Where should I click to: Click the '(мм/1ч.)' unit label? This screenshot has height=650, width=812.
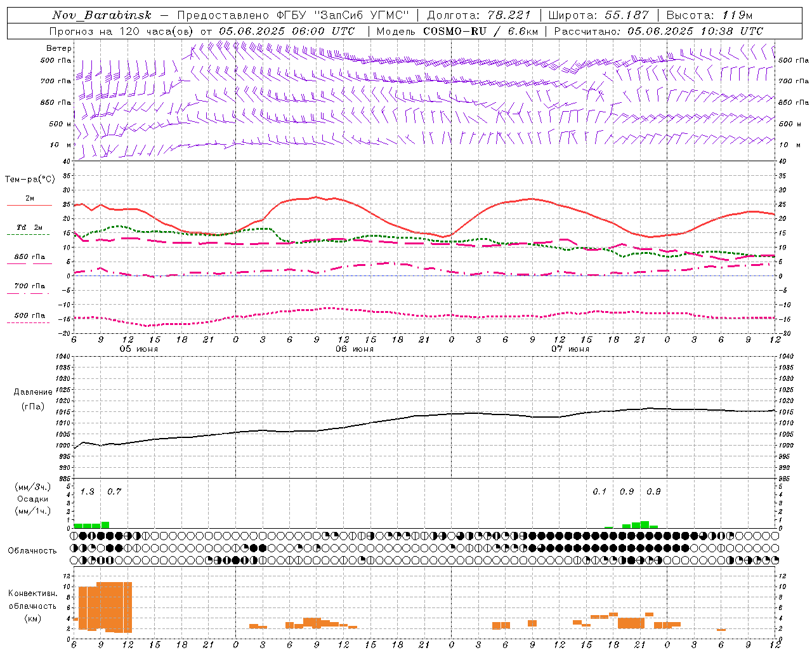point(32,511)
